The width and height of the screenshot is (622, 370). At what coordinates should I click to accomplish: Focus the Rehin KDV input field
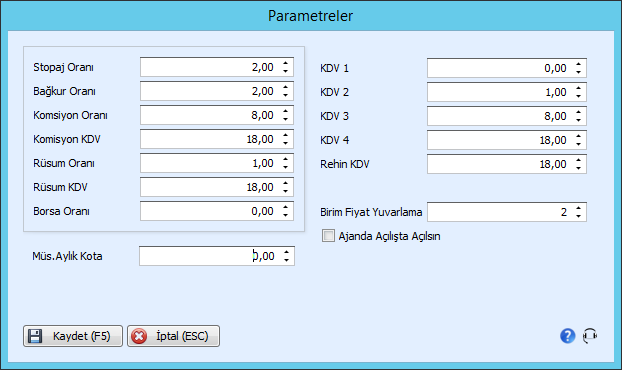(507, 164)
